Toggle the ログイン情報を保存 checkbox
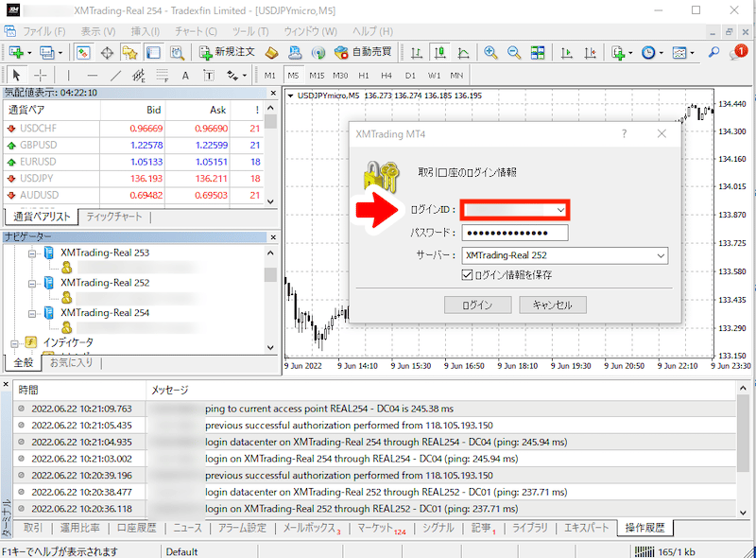This screenshot has height=558, width=756. click(x=467, y=274)
